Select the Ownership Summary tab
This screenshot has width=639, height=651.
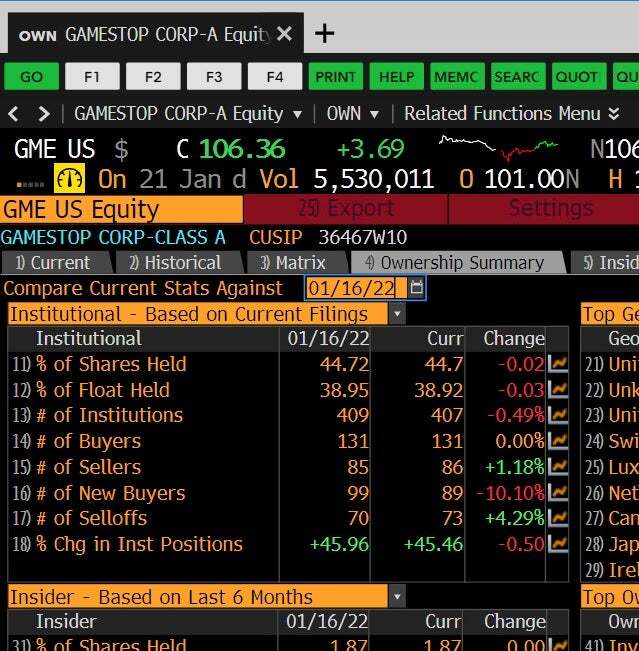click(457, 262)
